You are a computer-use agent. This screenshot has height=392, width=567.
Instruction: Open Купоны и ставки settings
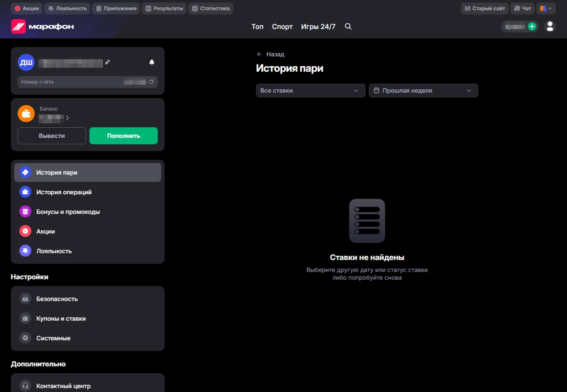coord(88,319)
